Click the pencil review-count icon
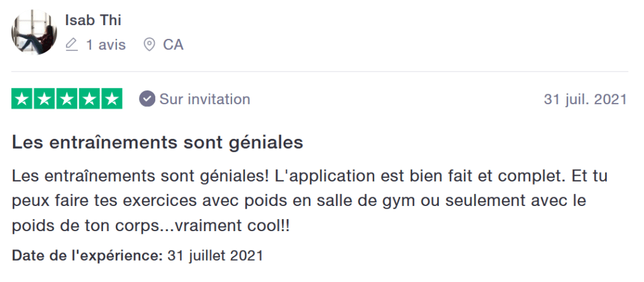644x282 pixels. pyautogui.click(x=72, y=45)
